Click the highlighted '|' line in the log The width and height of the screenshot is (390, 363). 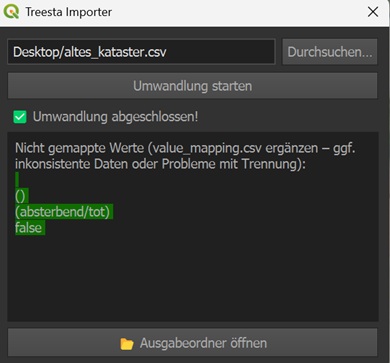17,180
